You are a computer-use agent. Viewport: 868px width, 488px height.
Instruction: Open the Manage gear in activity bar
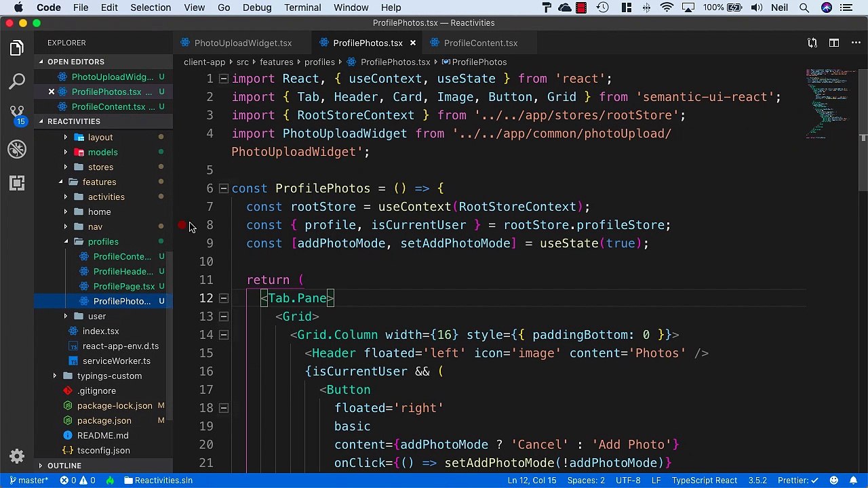tap(17, 456)
